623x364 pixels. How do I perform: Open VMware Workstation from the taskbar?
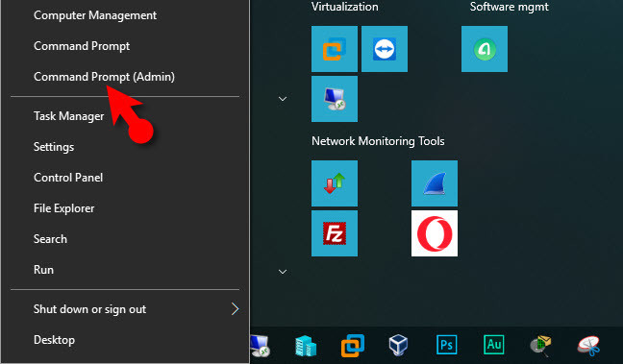point(353,346)
